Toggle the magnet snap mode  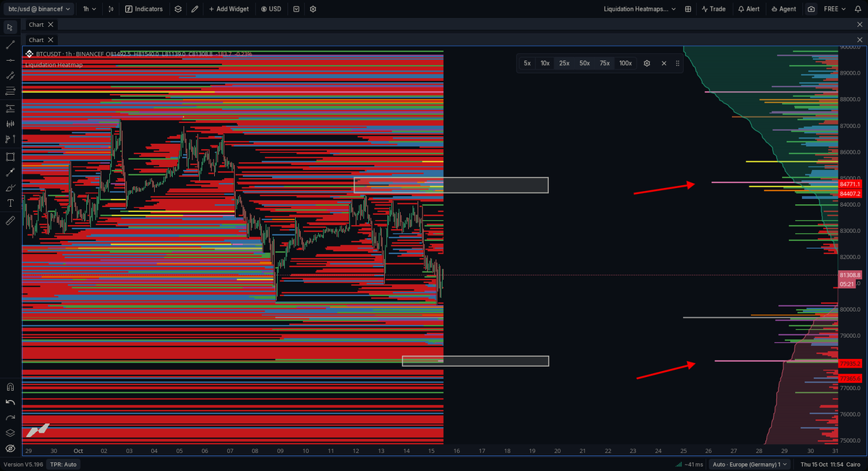10,386
